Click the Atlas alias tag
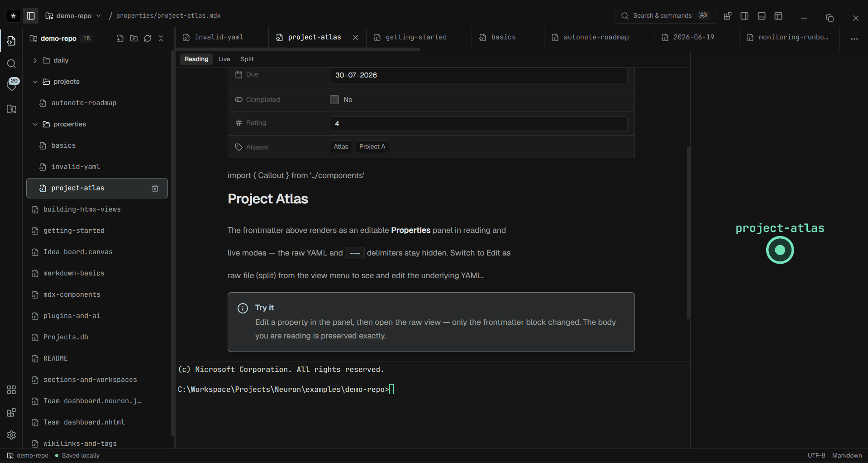The image size is (868, 463). coord(341,147)
